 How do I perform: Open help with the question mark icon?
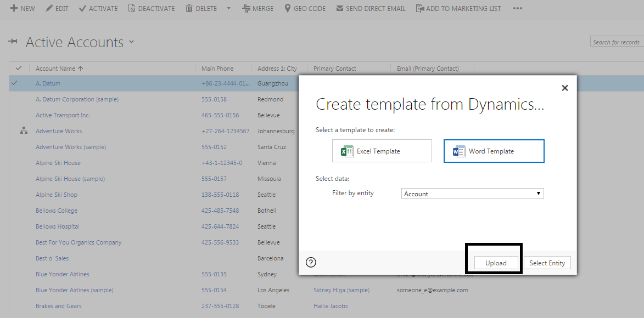tap(311, 262)
